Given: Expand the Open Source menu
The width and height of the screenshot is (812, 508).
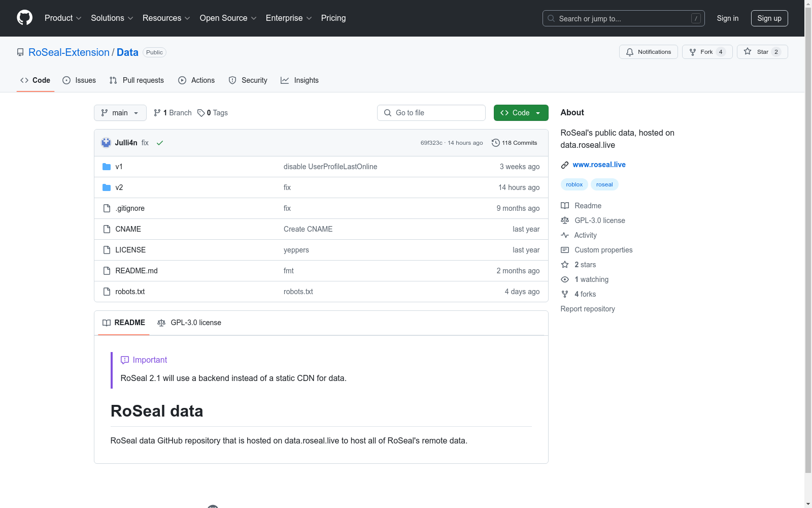Looking at the screenshot, I should (228, 18).
